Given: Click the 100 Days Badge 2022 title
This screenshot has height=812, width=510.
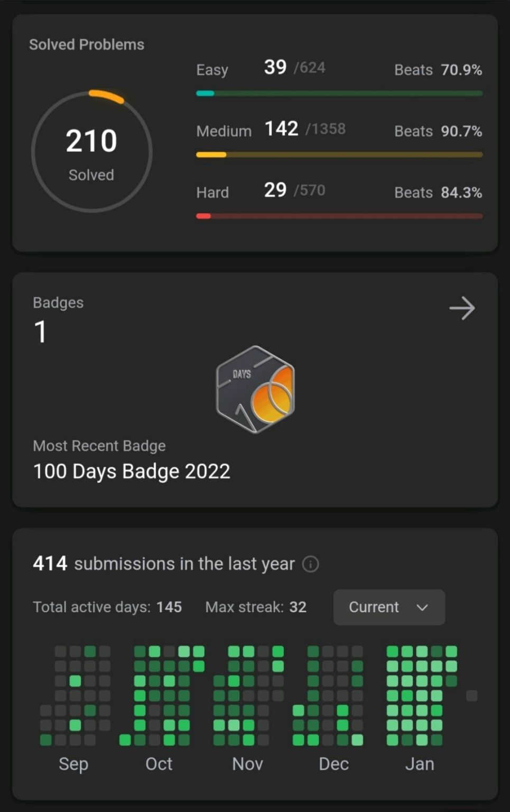Looking at the screenshot, I should click(132, 471).
